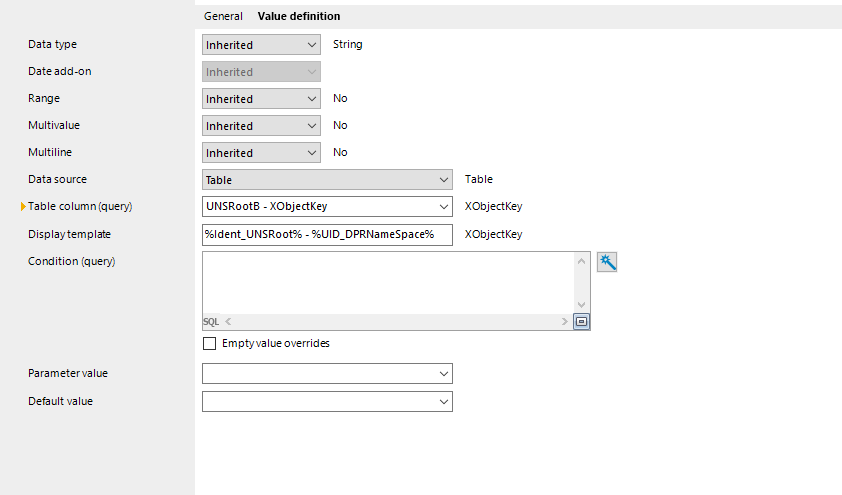Image resolution: width=842 pixels, height=495 pixels.
Task: Open the Data source Table dropdown
Action: click(x=328, y=179)
